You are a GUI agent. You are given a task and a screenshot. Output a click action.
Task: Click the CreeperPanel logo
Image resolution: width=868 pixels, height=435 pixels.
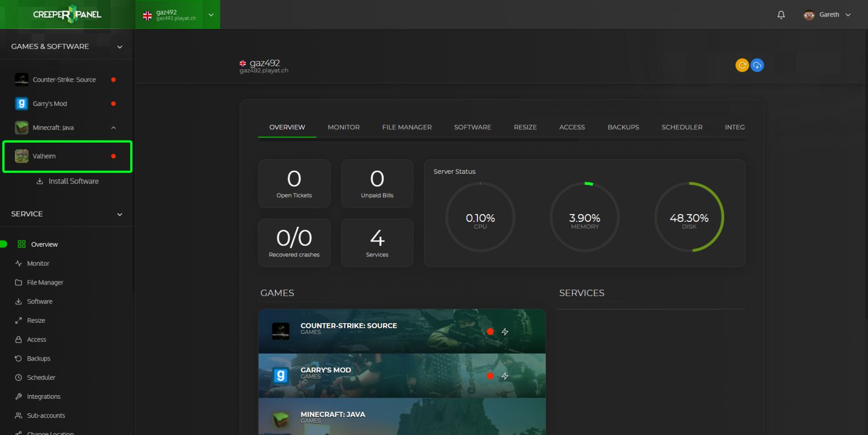click(67, 14)
